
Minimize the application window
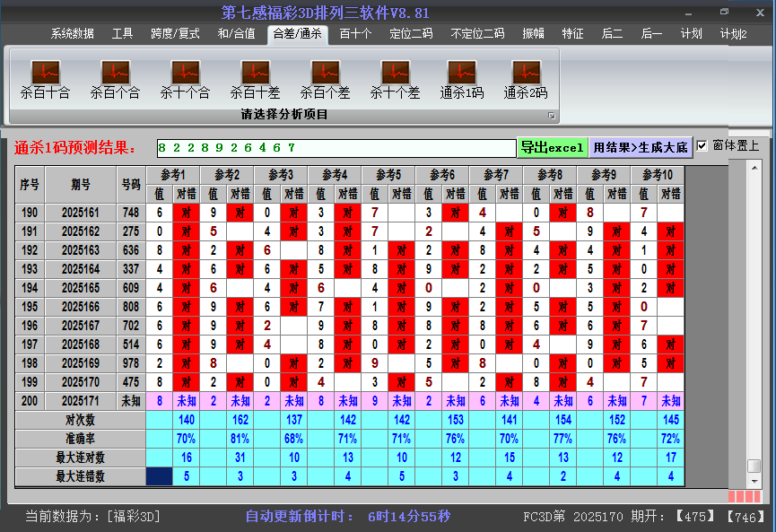pyautogui.click(x=688, y=13)
